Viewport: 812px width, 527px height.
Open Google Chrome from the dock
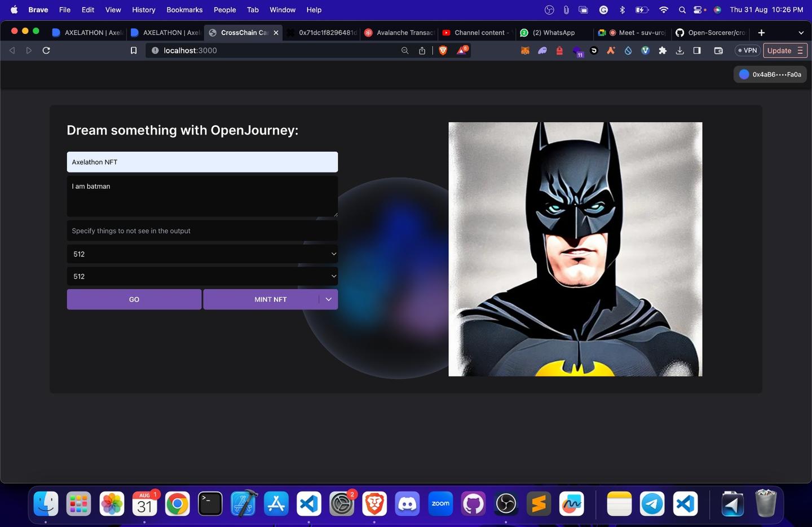(177, 503)
